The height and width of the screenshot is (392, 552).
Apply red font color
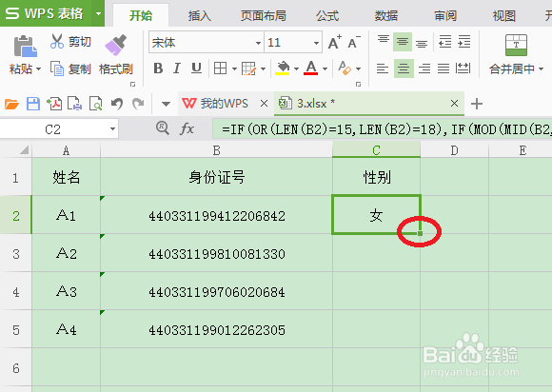[x=311, y=69]
